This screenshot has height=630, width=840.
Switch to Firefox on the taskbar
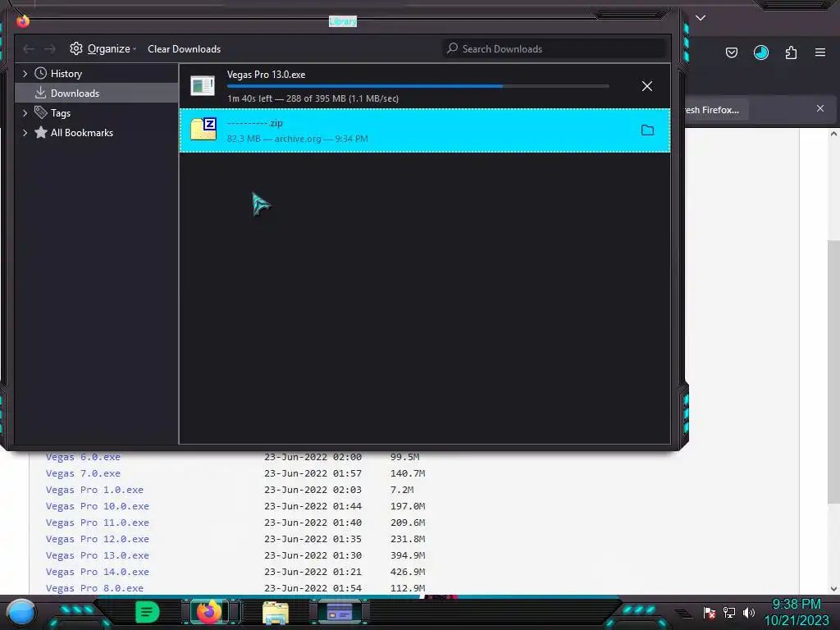[209, 612]
